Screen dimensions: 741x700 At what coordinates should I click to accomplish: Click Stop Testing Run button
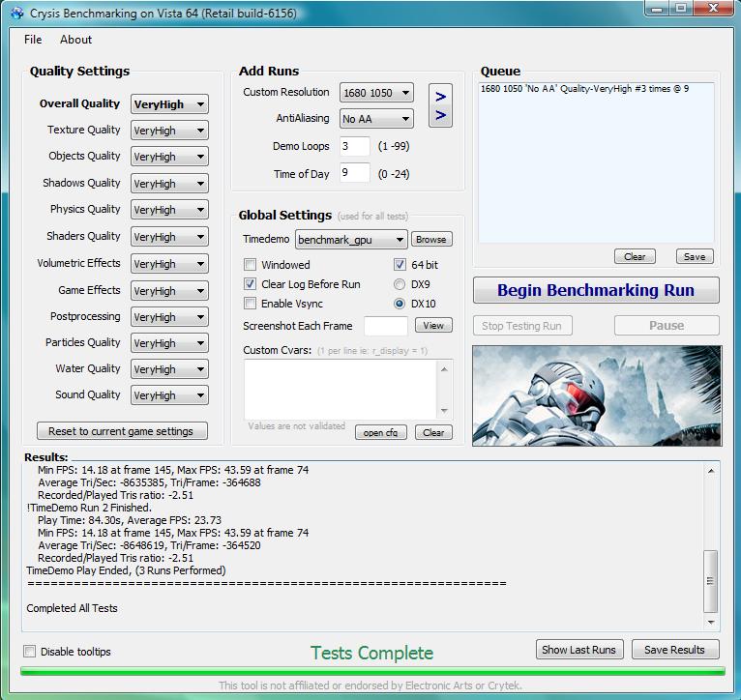click(x=522, y=326)
